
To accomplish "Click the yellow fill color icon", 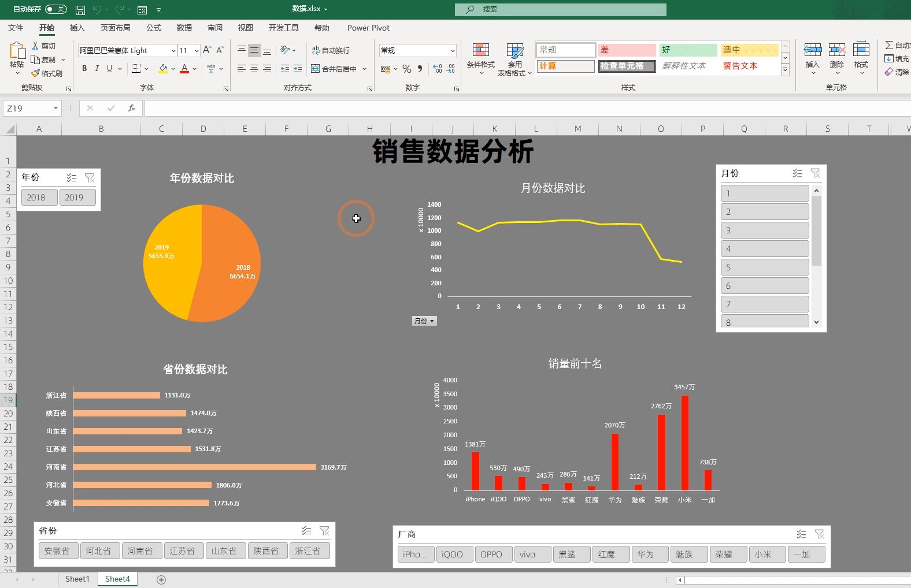I will [163, 69].
